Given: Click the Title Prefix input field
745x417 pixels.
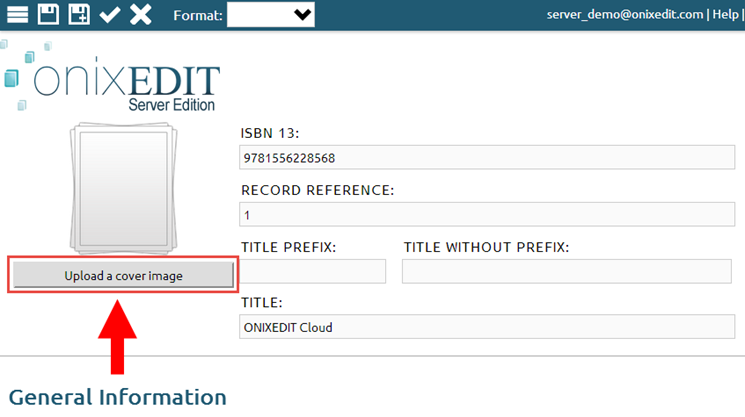Looking at the screenshot, I should click(313, 271).
